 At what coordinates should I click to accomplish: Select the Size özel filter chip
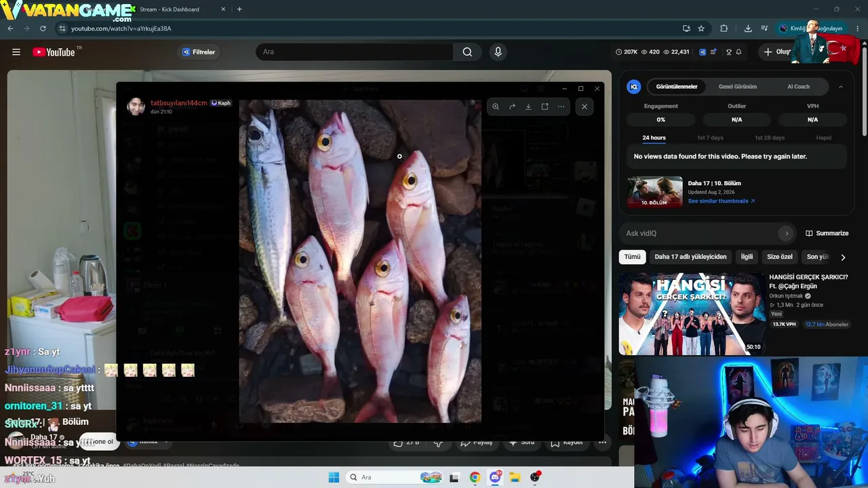click(780, 257)
